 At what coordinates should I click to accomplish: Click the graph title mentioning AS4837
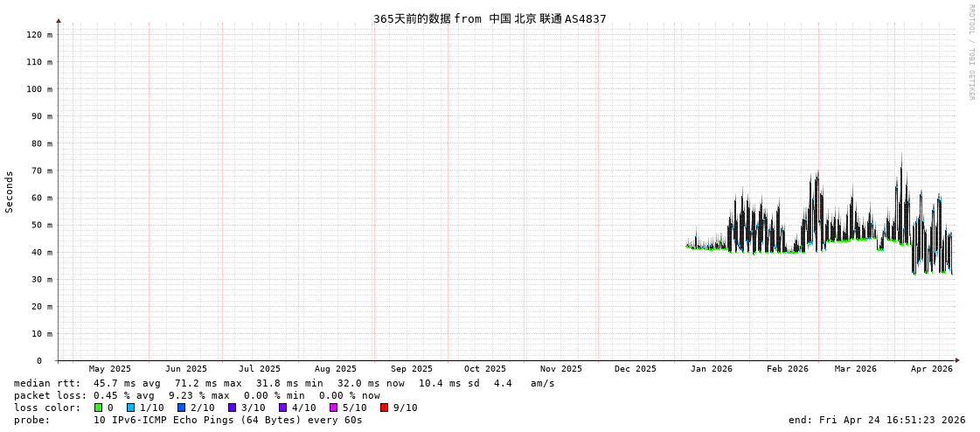490,18
